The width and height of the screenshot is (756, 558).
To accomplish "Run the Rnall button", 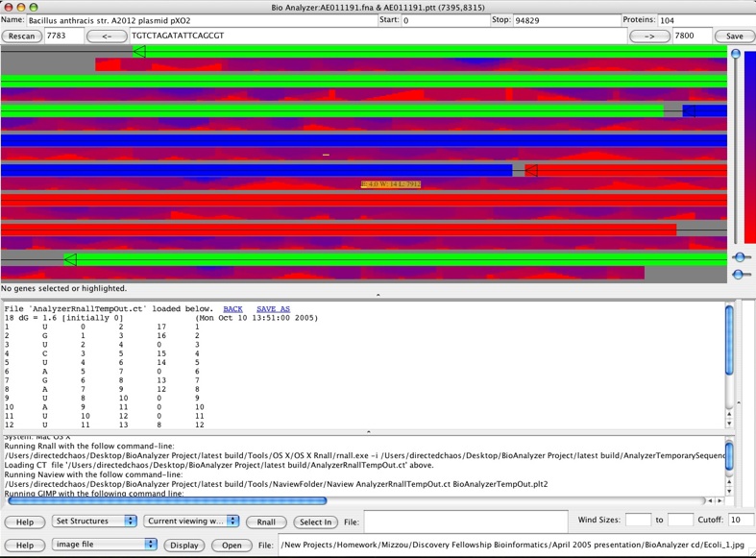I will coord(266,522).
